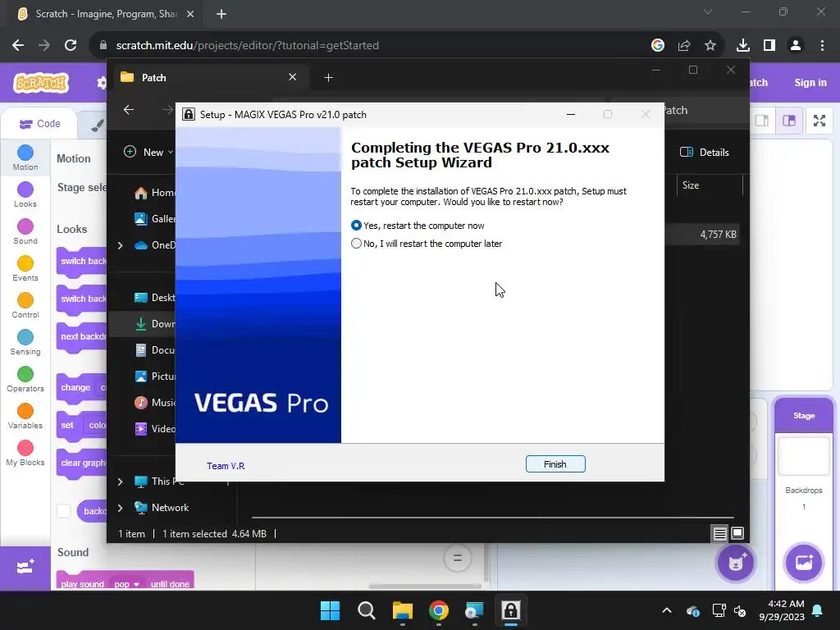
Task: Click the setup wizard lock icon in title bar
Action: click(x=189, y=114)
